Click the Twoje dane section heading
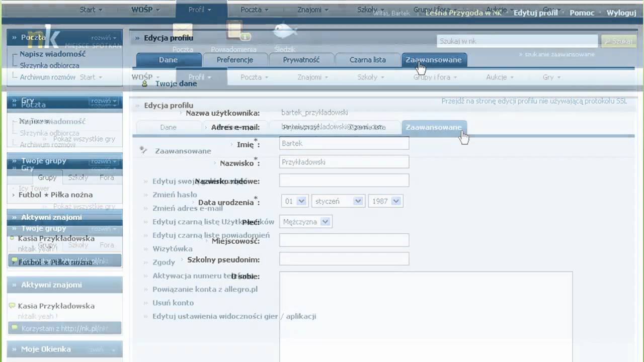This screenshot has width=644, height=362. point(176,83)
